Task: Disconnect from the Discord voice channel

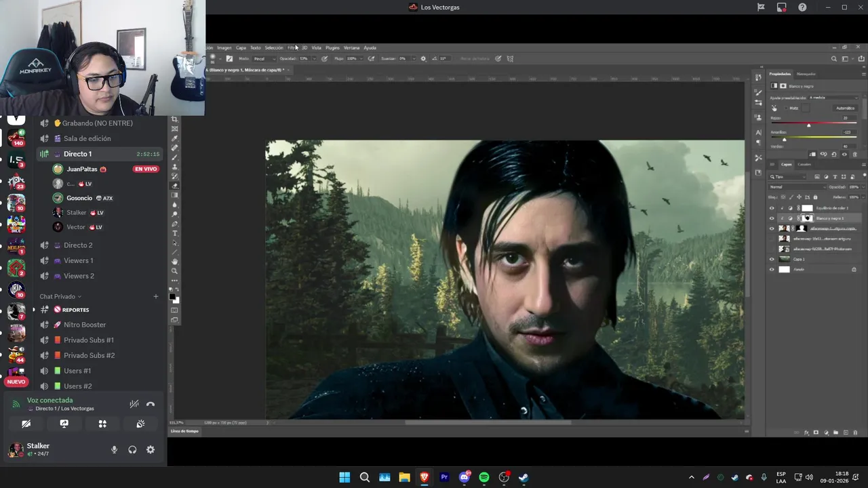Action: click(151, 404)
